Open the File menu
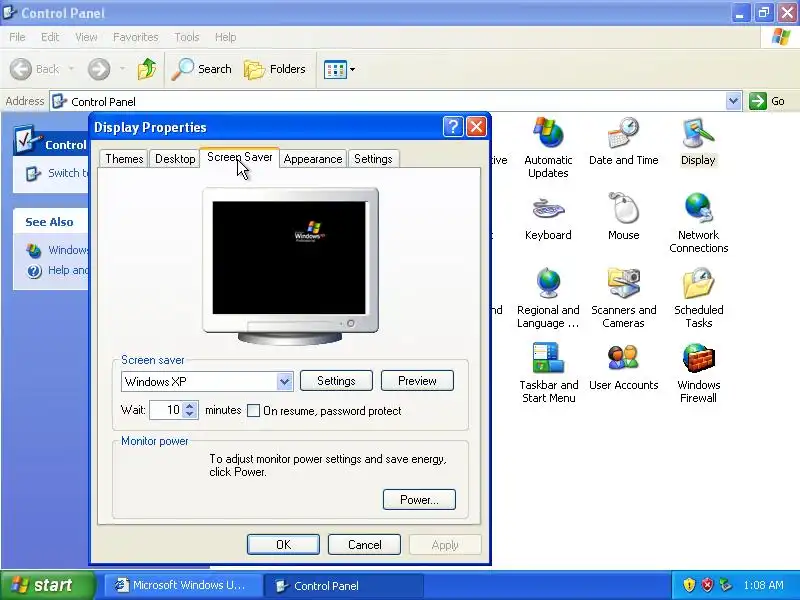 [x=17, y=37]
